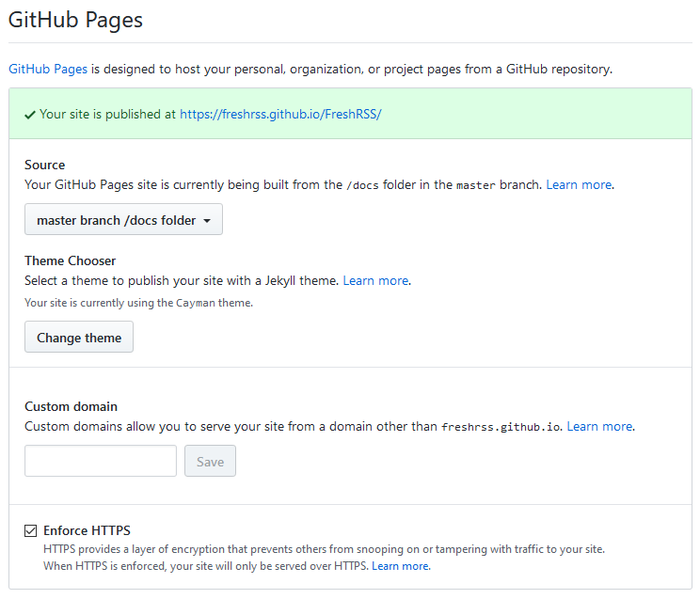Open the published site URL freshrss.github.io/FreshRSS

pos(280,115)
